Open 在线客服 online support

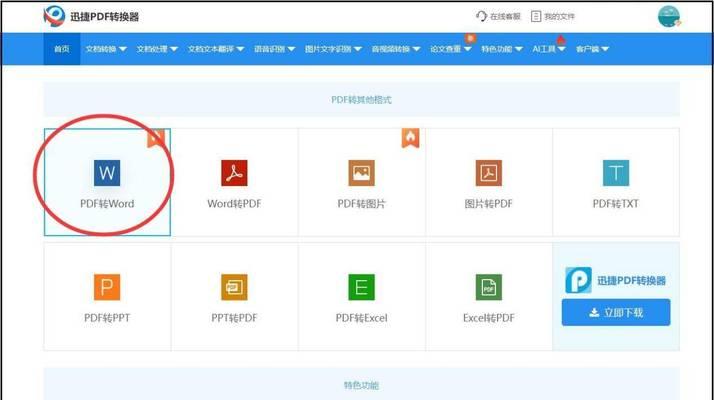coord(498,16)
